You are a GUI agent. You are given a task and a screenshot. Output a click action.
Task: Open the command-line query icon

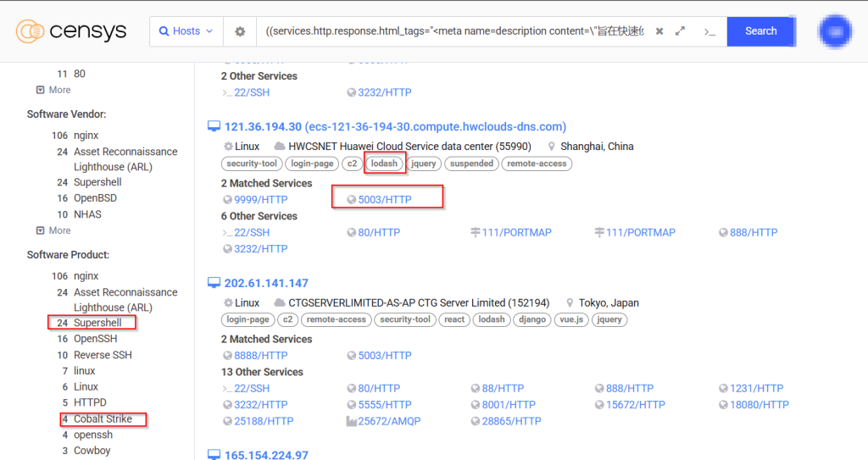point(709,32)
